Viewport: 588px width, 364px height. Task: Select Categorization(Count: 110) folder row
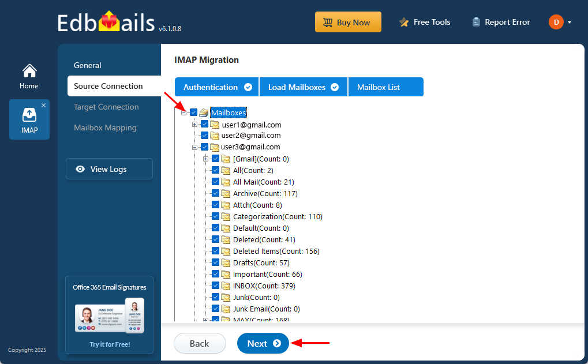278,217
